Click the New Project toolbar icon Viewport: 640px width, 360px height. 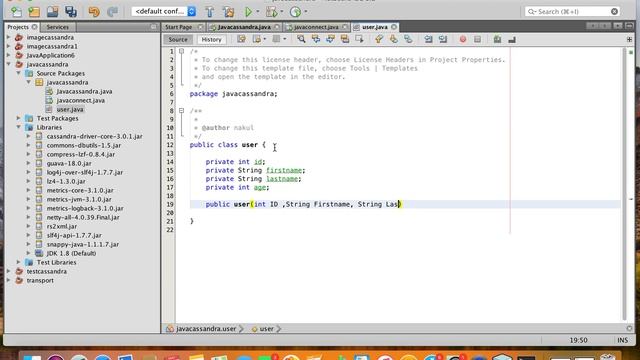34,12
